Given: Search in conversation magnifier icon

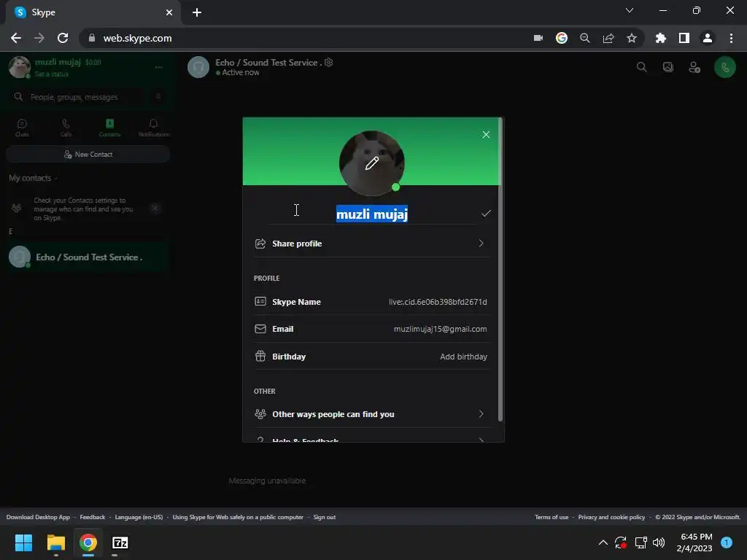Looking at the screenshot, I should coord(641,67).
